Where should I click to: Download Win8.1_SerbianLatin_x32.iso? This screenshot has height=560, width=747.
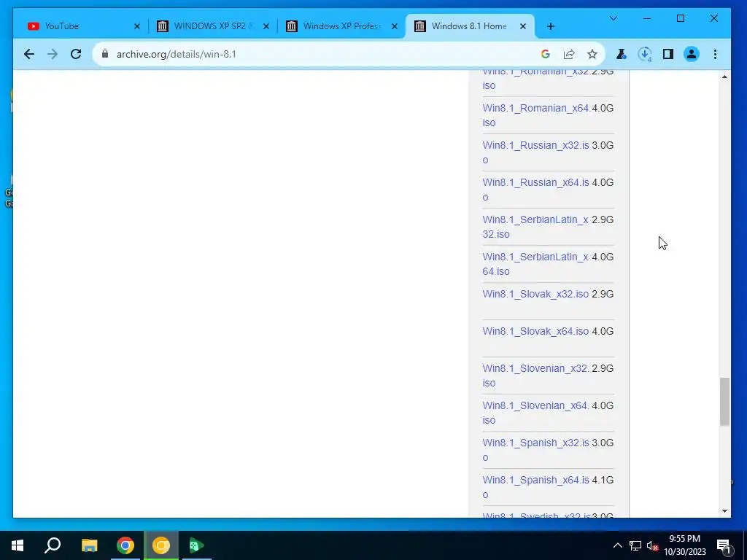tap(536, 227)
